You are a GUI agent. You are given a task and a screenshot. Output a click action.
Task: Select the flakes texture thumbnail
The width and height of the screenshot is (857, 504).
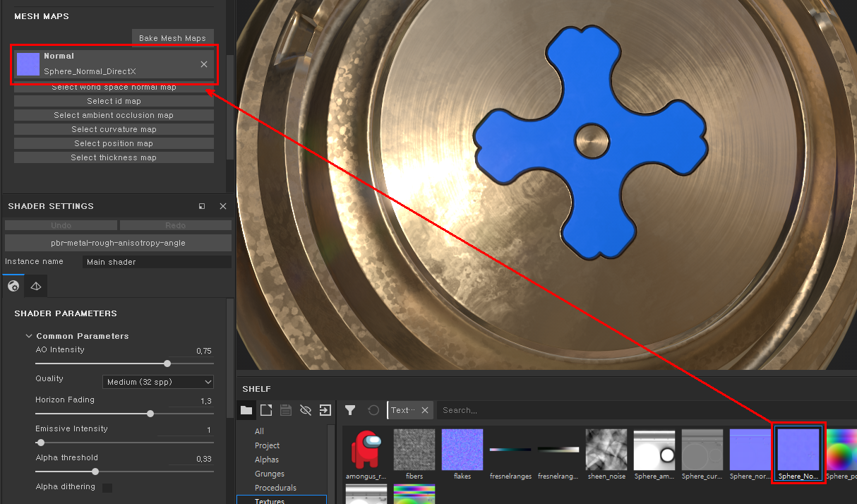(x=462, y=450)
